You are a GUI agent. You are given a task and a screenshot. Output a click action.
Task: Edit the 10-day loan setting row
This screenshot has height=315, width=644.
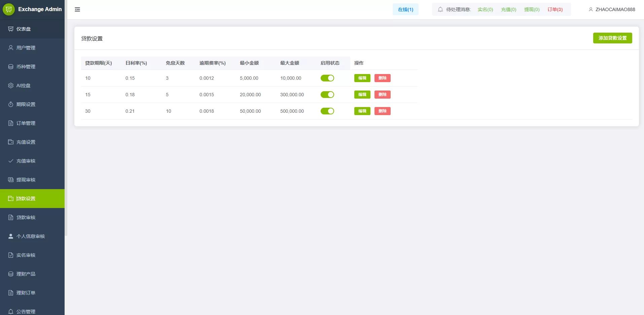(362, 78)
